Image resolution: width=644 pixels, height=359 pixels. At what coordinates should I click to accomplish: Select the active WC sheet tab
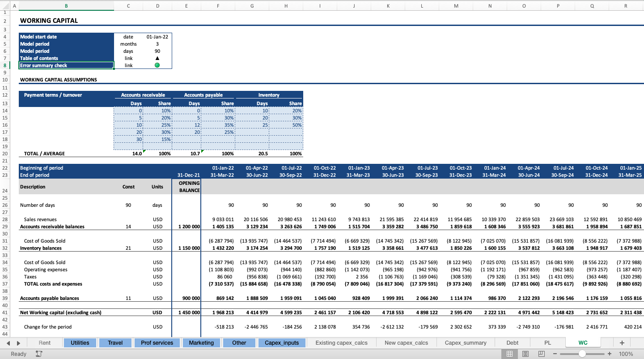583,343
